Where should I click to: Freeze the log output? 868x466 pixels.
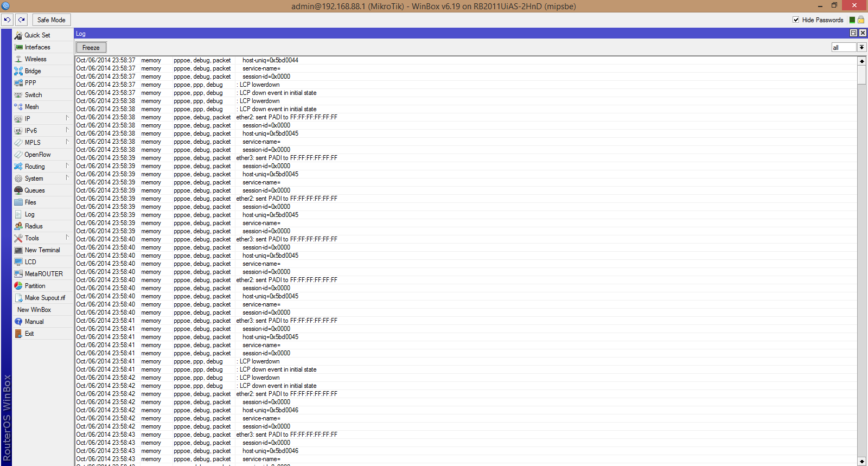coord(91,48)
